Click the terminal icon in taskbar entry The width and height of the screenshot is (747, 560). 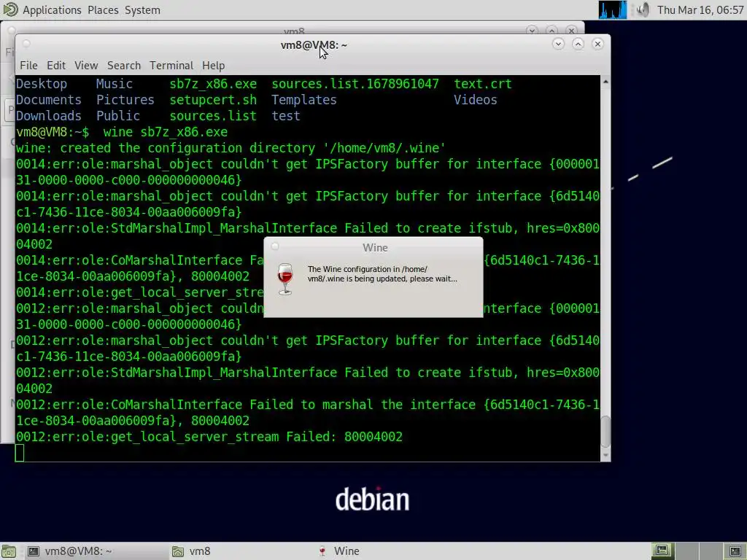[x=34, y=551]
